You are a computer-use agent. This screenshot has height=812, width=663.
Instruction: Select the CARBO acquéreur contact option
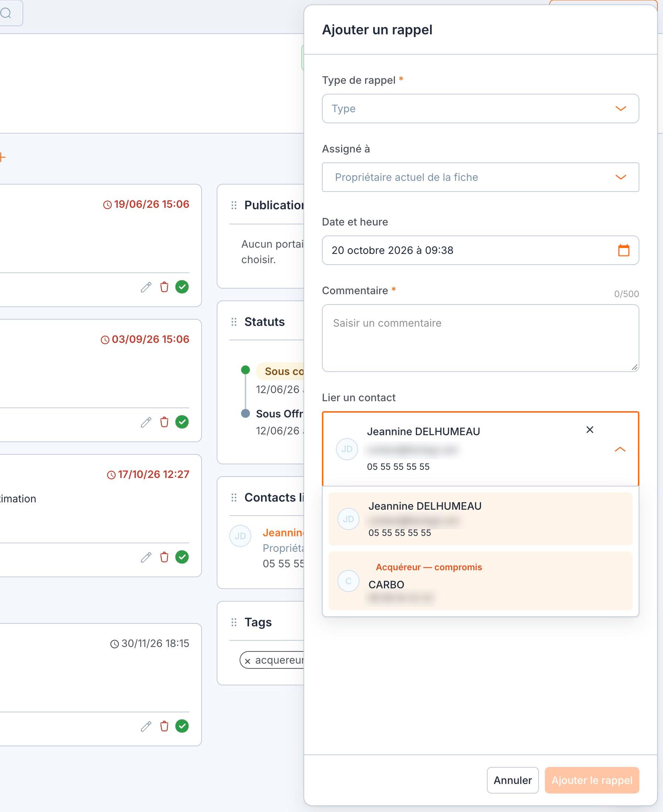(480, 581)
